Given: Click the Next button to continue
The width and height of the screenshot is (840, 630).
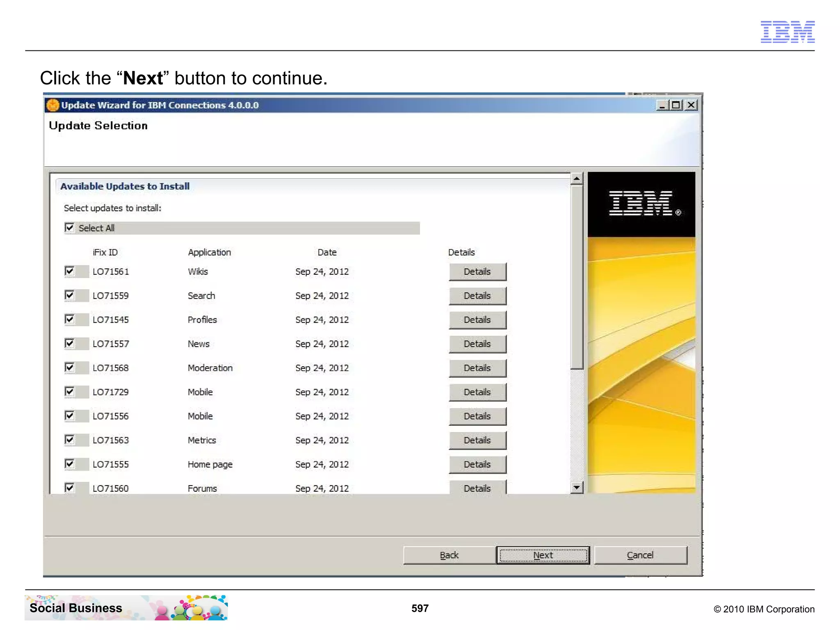Looking at the screenshot, I should (543, 555).
